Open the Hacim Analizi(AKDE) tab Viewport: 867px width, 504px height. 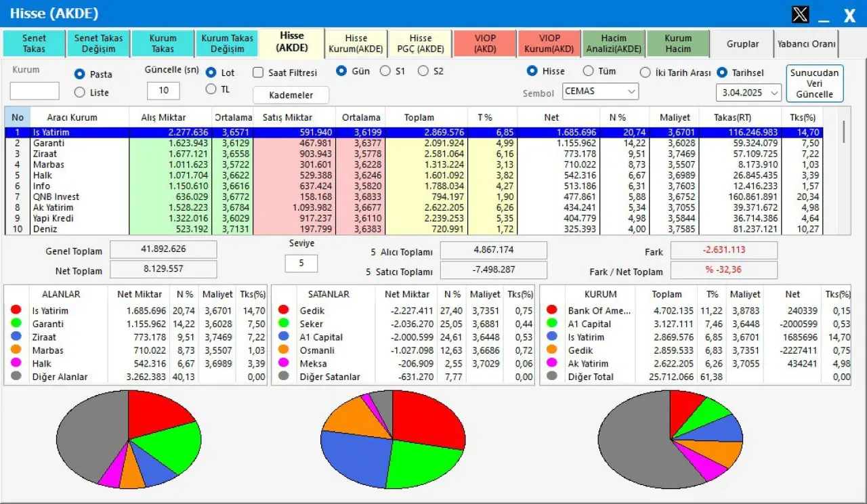[612, 44]
